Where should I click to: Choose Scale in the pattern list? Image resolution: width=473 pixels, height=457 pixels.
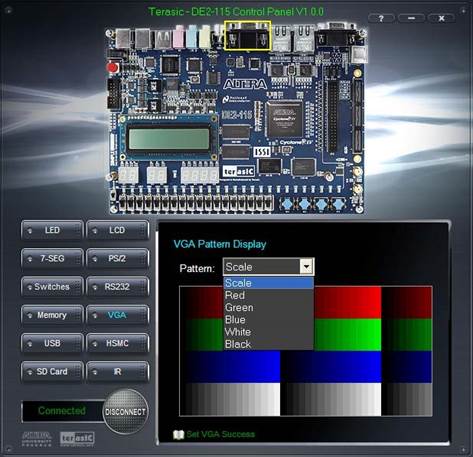(268, 283)
